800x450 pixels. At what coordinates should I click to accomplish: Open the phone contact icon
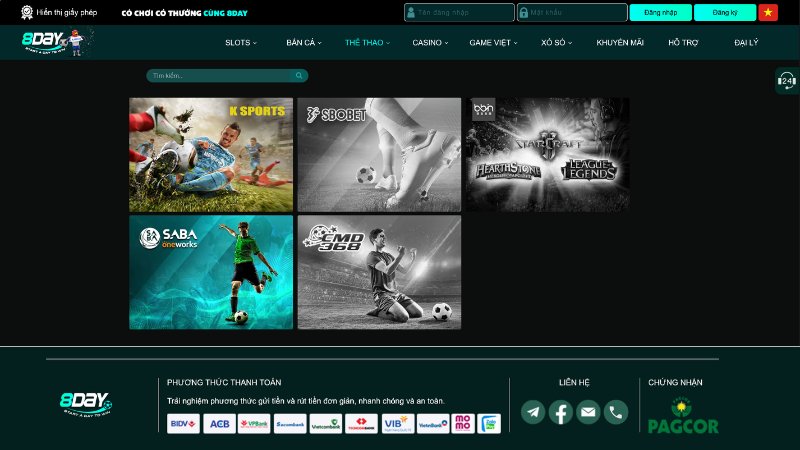616,412
